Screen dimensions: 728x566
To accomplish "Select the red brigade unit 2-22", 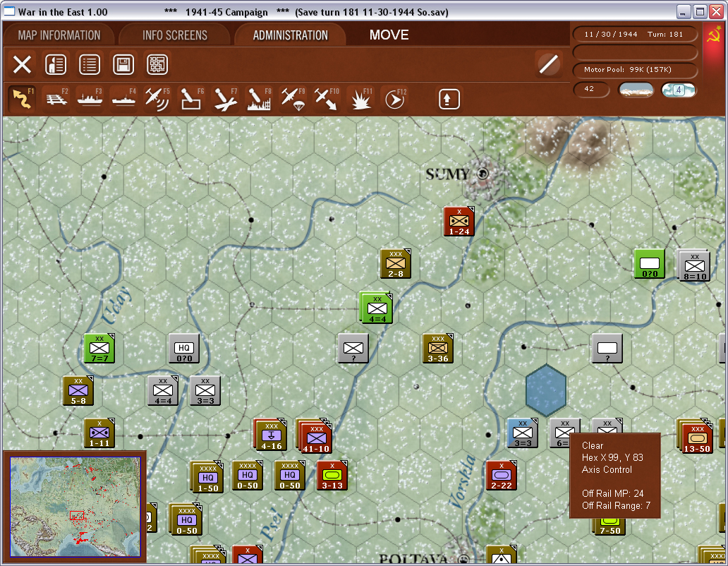I will [x=502, y=476].
